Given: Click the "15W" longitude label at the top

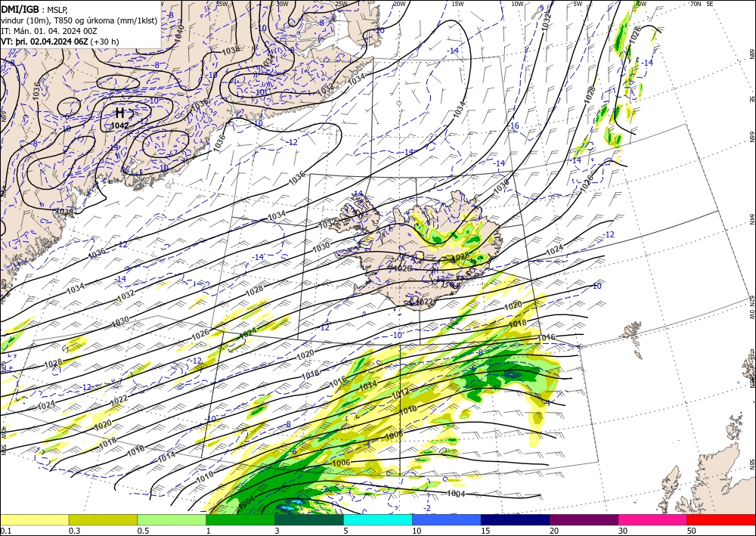Looking at the screenshot, I should click(457, 4).
